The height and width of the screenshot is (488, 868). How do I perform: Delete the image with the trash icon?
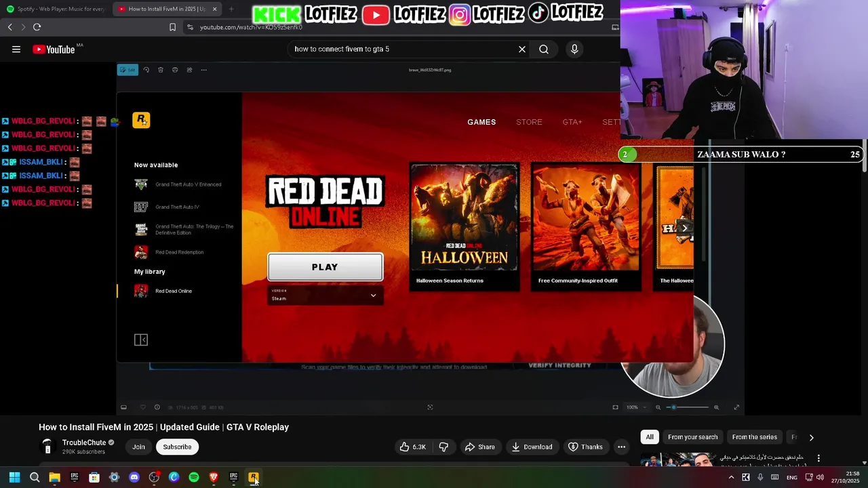coord(161,70)
